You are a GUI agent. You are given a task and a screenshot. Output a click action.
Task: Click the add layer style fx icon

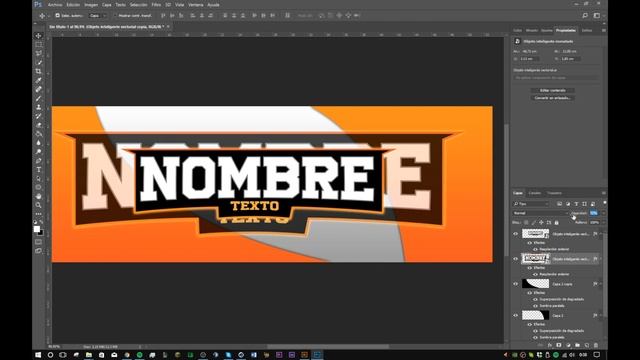549,345
